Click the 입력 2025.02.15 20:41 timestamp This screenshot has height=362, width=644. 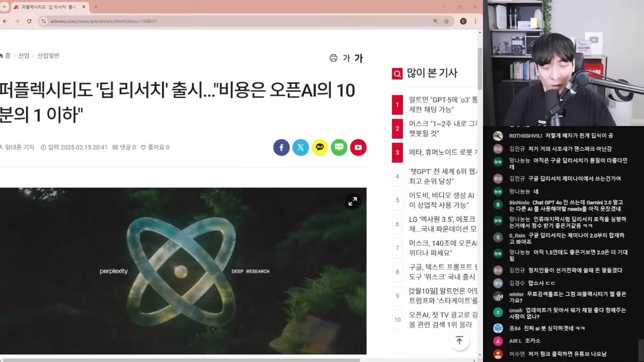pos(74,147)
